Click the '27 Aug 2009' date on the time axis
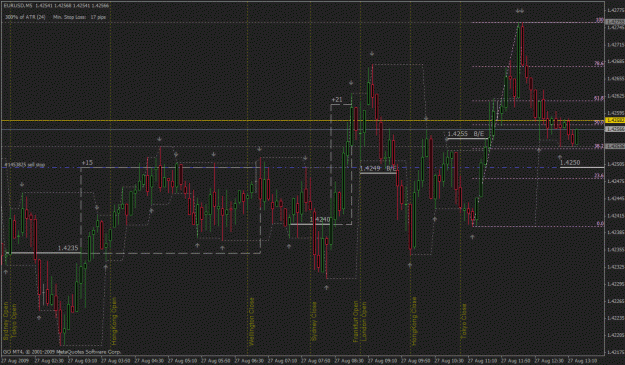 [x=15, y=361]
